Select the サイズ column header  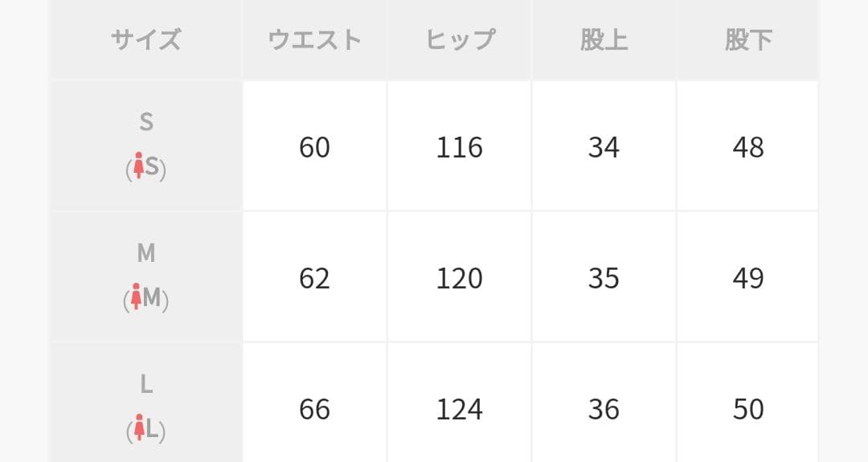(x=146, y=39)
